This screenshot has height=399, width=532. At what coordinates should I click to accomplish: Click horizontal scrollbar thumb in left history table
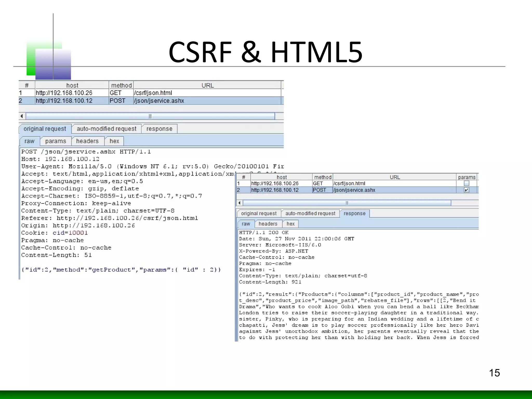pyautogui.click(x=150, y=116)
